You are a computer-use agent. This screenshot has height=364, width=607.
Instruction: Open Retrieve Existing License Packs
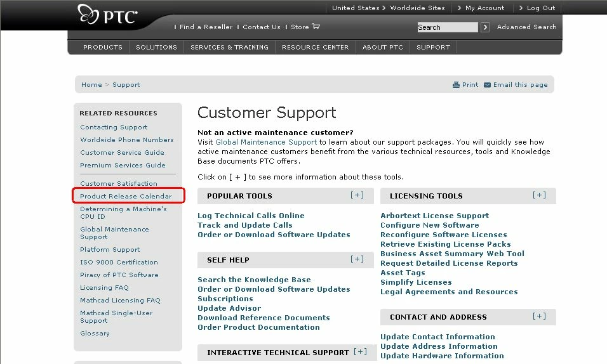(446, 244)
